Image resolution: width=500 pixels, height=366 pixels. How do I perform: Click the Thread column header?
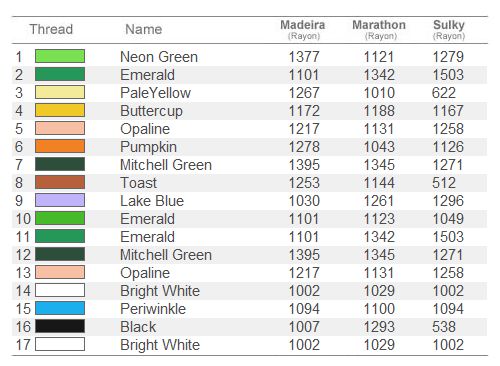(51, 29)
